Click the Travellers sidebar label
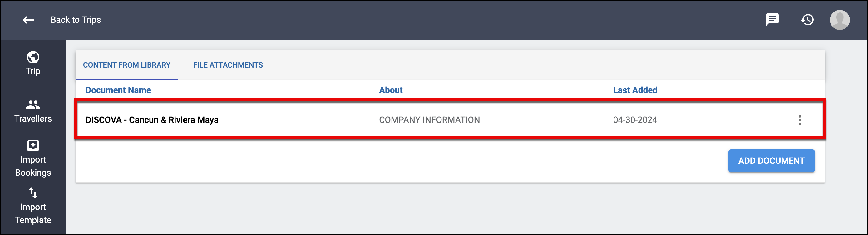This screenshot has height=235, width=868. (33, 119)
